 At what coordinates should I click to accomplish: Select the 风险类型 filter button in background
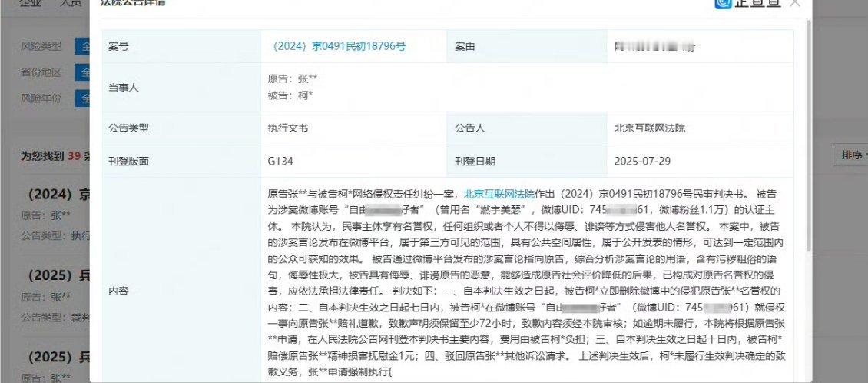click(82, 47)
